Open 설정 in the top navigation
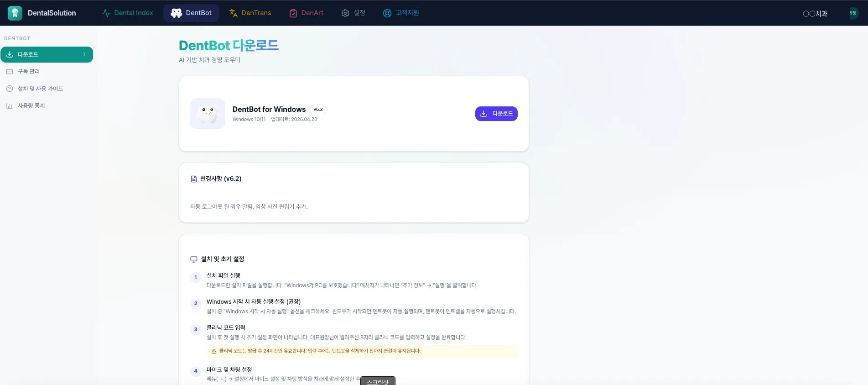 pos(353,13)
